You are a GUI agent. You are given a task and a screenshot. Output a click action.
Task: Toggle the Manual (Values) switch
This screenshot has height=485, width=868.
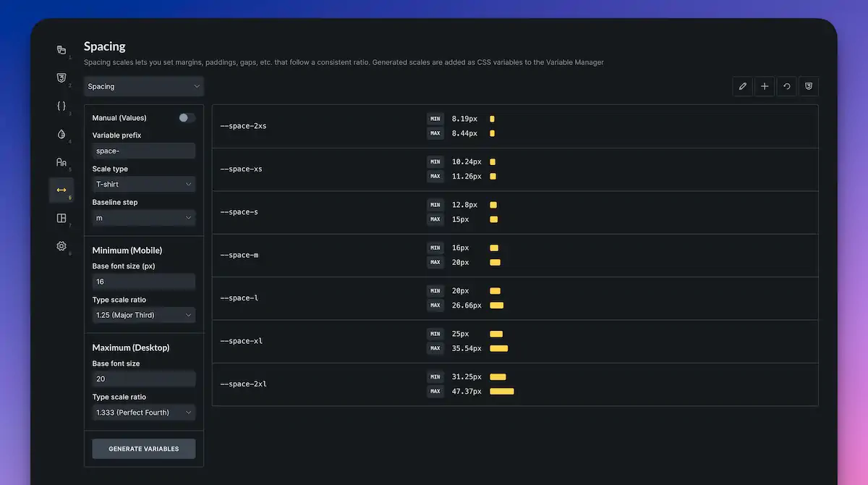[x=186, y=117]
